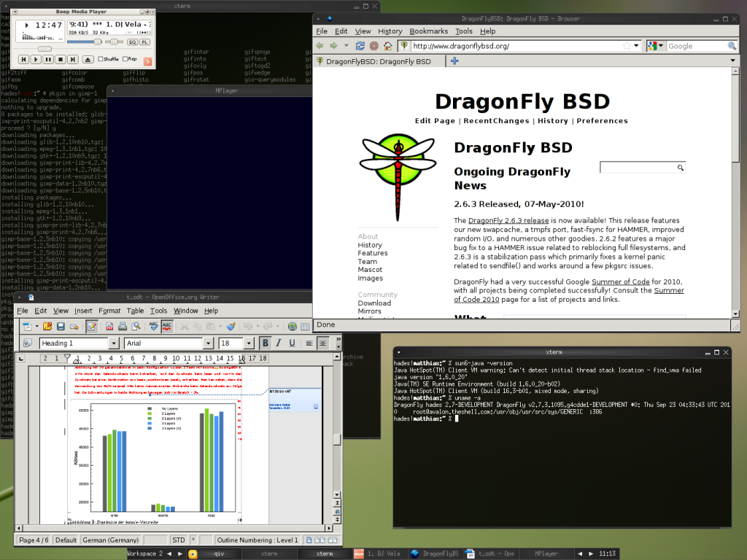Toggle the Rep repeat checkbox

(125, 59)
